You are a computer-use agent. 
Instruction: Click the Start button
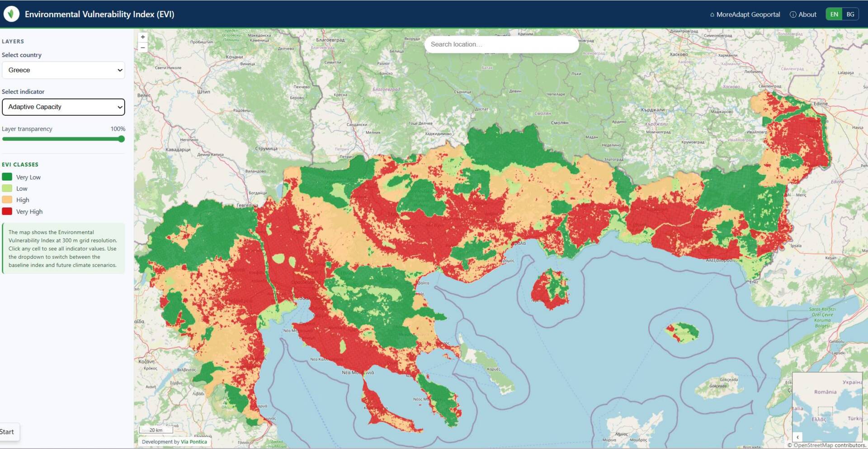[8, 432]
